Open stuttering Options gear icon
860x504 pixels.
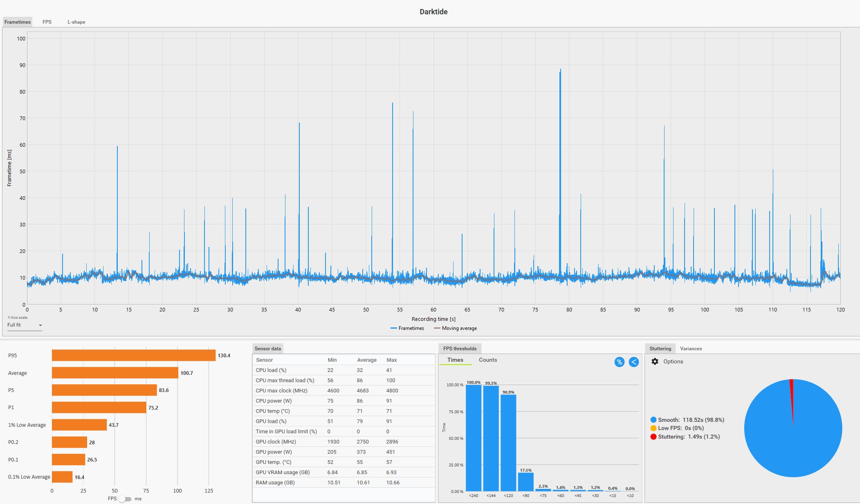coord(655,361)
